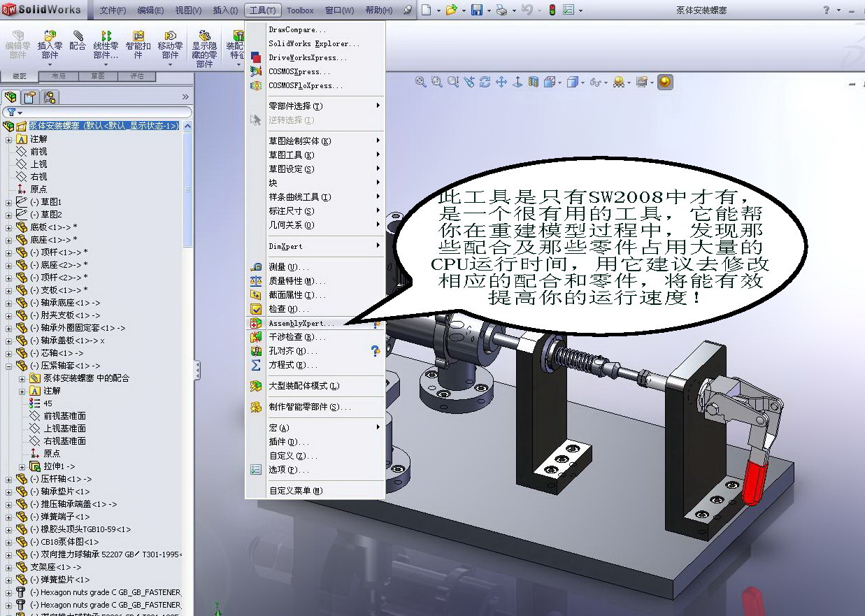865x616 pixels.
Task: Open the 插入(I) menu
Action: tap(225, 10)
